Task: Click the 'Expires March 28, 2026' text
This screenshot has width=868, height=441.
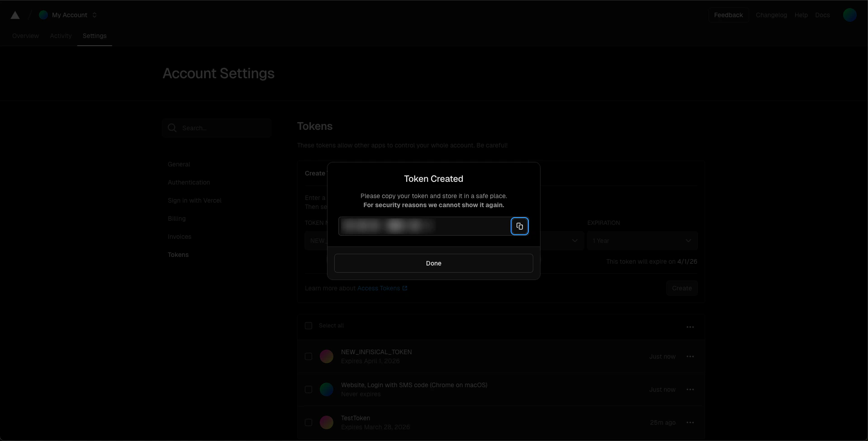Action: pos(375,427)
